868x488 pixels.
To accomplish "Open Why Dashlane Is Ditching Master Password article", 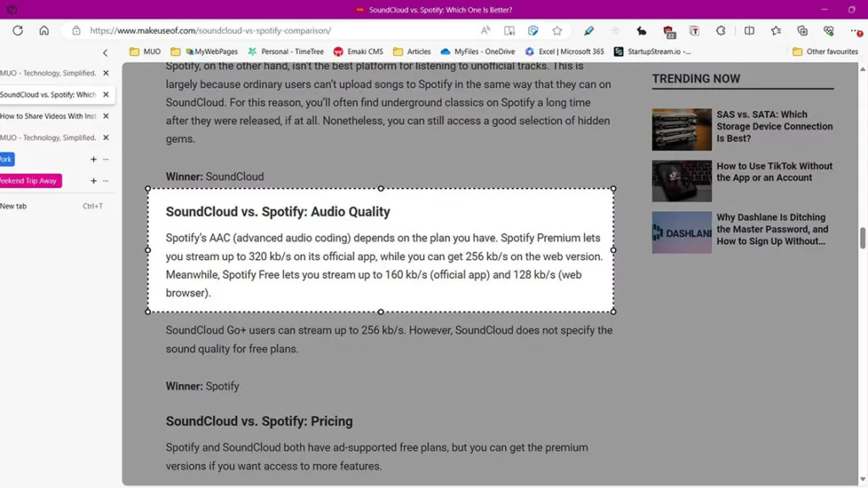I will (773, 229).
